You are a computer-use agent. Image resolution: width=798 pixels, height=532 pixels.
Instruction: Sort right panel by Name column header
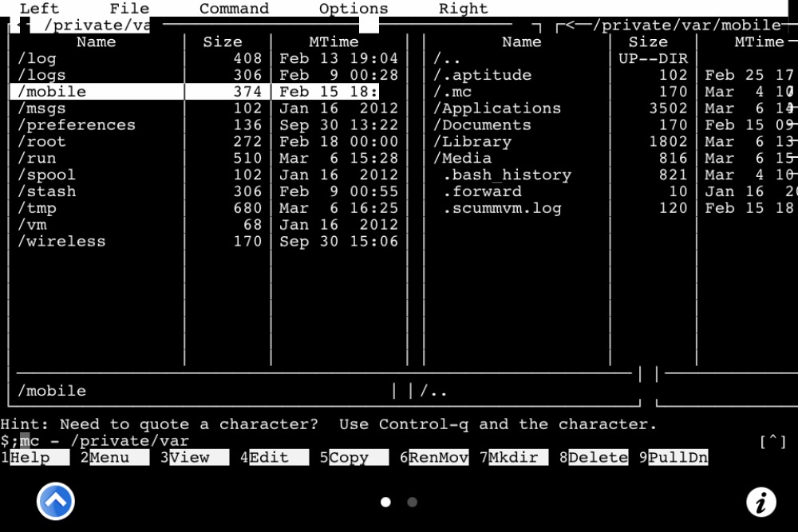522,41
